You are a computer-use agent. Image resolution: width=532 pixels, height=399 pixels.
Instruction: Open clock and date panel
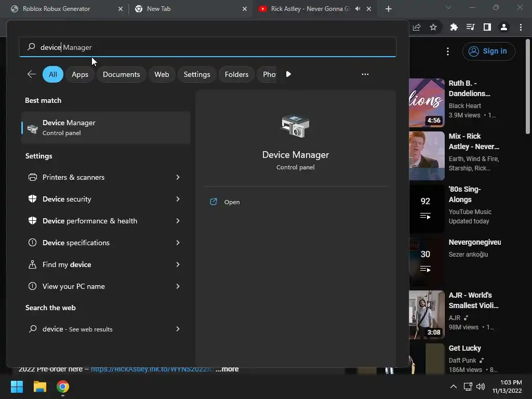point(507,387)
